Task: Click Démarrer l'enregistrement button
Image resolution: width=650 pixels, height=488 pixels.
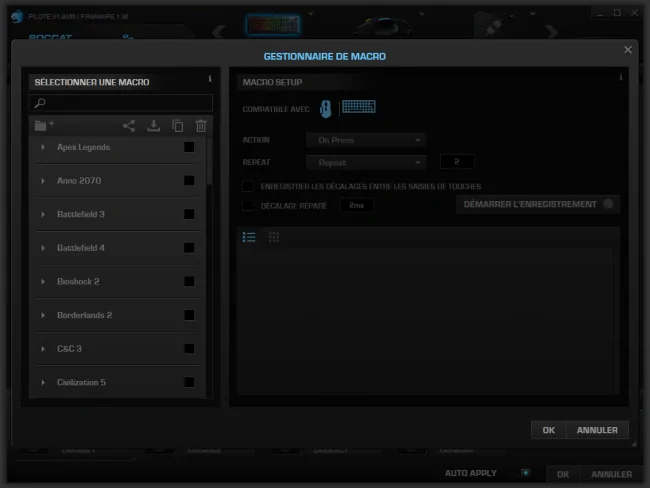Action: tap(538, 204)
